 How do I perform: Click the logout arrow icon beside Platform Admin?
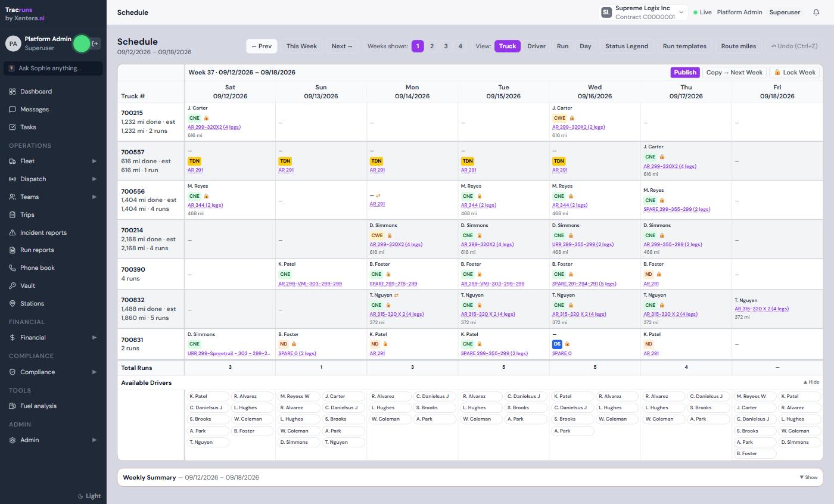[95, 43]
